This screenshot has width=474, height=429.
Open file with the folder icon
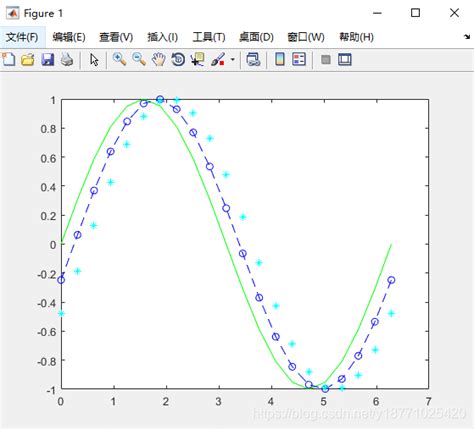pos(28,60)
